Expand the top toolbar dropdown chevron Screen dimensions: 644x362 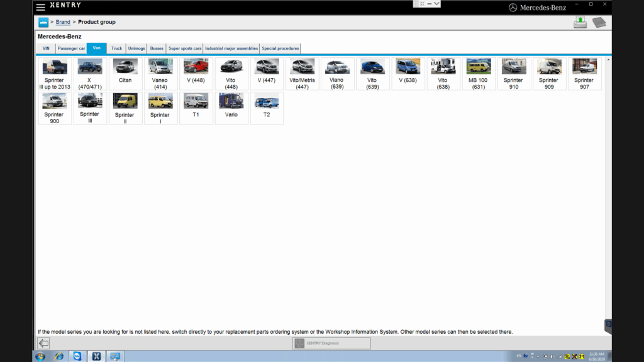437,4
